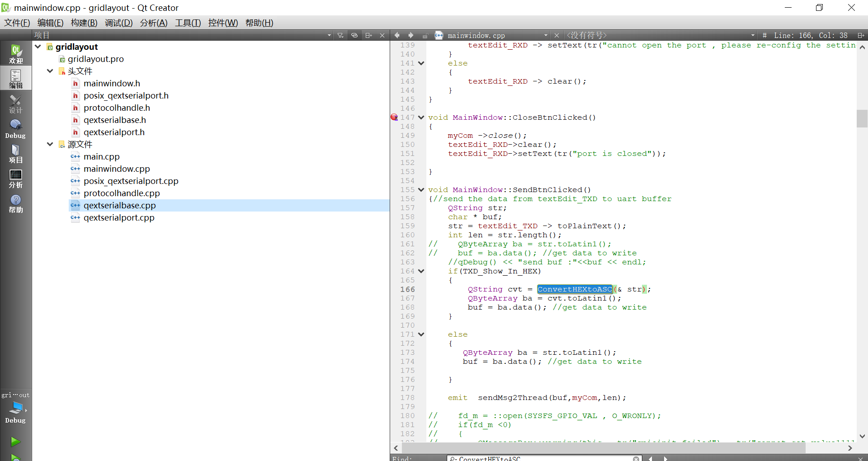Select protocolhandle.cpp in the project tree
The image size is (868, 461).
(x=122, y=193)
